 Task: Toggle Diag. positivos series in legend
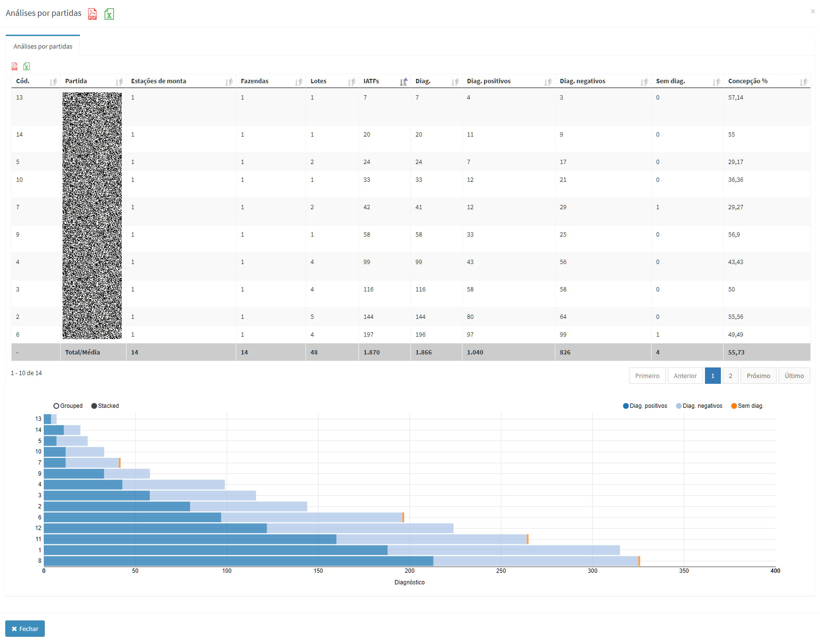click(x=645, y=406)
